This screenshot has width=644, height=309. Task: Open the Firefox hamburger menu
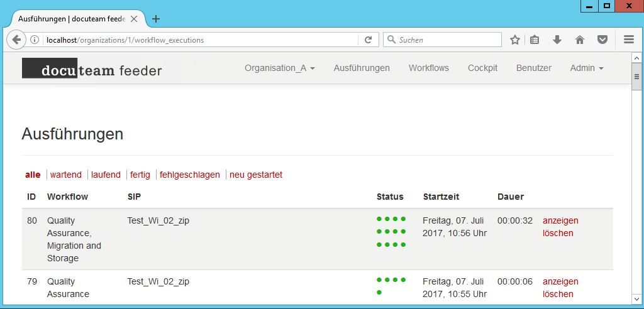coord(628,40)
